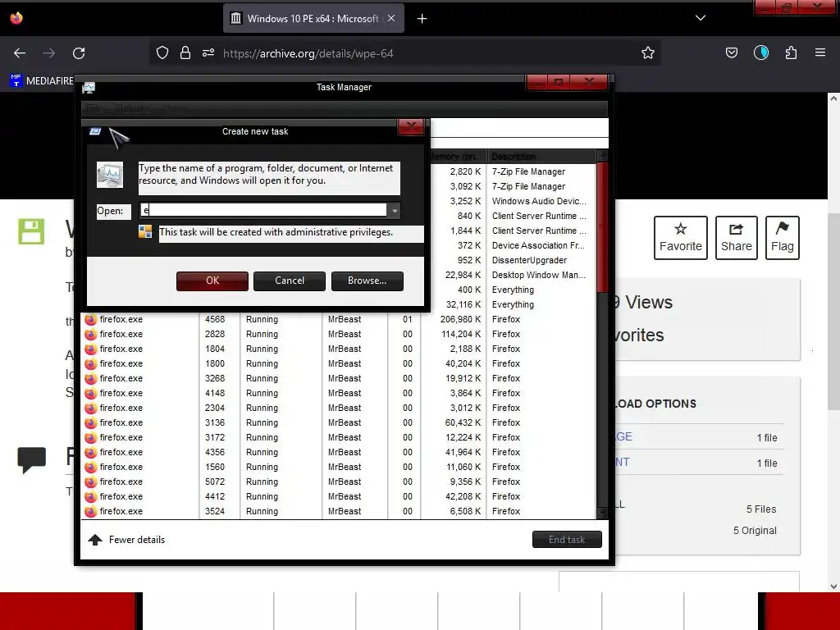
Task: Select firefox.exe row with PID 4568
Action: [x=337, y=319]
